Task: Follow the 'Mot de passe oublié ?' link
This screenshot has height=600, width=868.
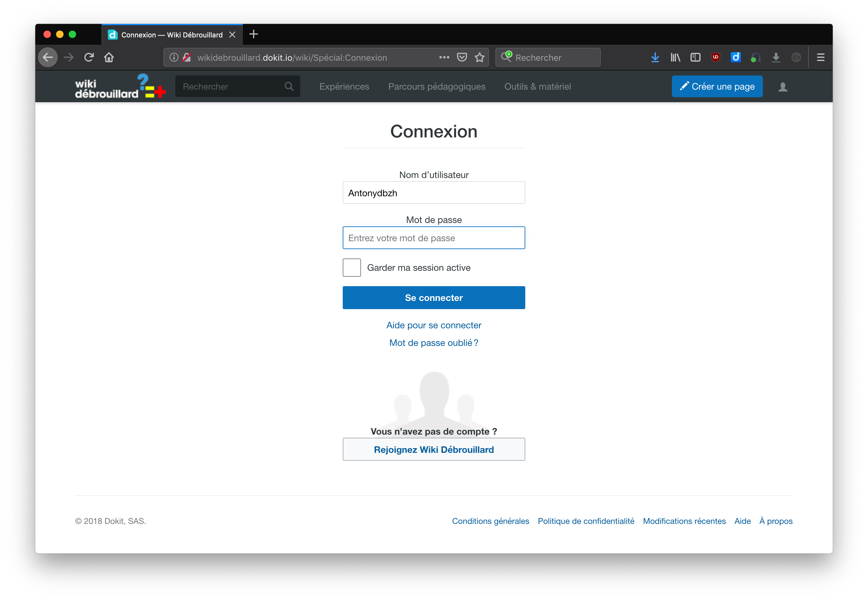Action: point(433,343)
